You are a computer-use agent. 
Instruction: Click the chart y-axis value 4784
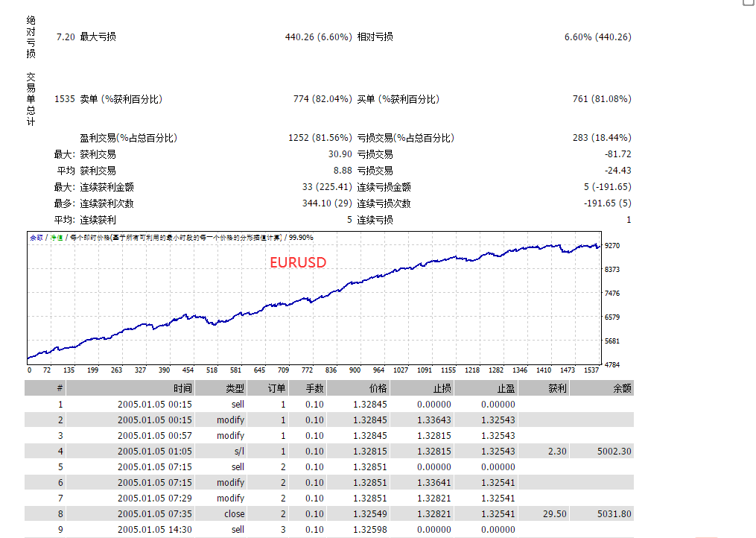click(x=612, y=365)
